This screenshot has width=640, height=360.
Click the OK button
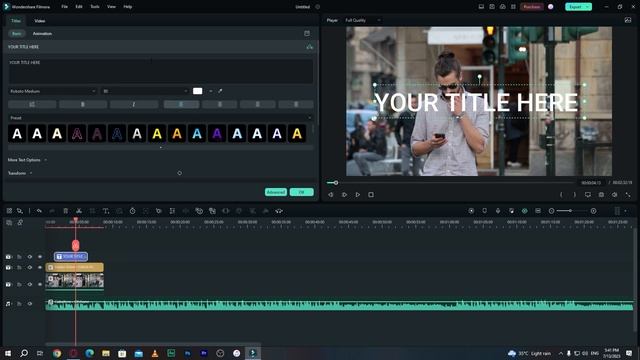302,192
